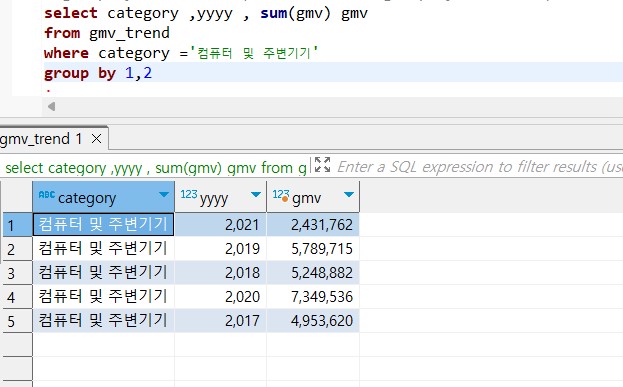Image resolution: width=623 pixels, height=387 pixels.
Task: Click the category cell in row 5
Action: click(103, 320)
